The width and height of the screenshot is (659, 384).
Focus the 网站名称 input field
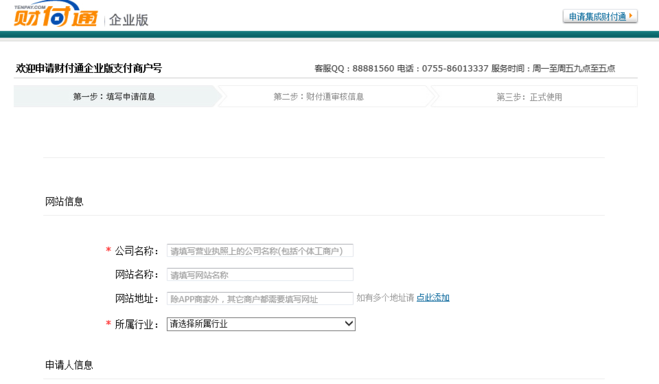[x=260, y=275]
